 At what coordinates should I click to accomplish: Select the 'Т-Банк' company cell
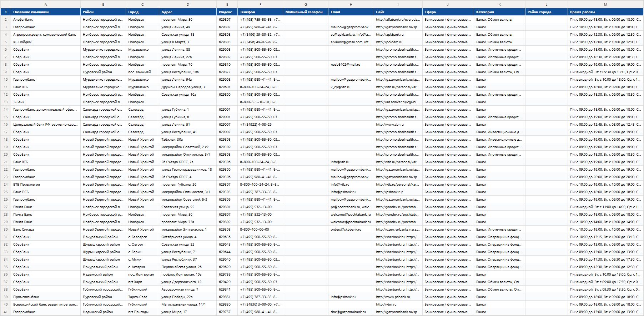(x=46, y=102)
